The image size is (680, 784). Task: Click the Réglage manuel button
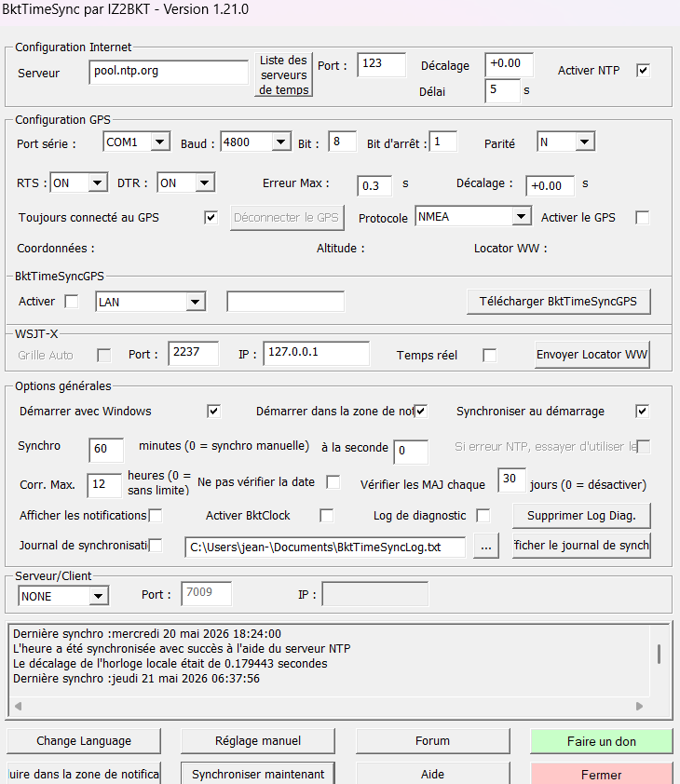pos(258,741)
